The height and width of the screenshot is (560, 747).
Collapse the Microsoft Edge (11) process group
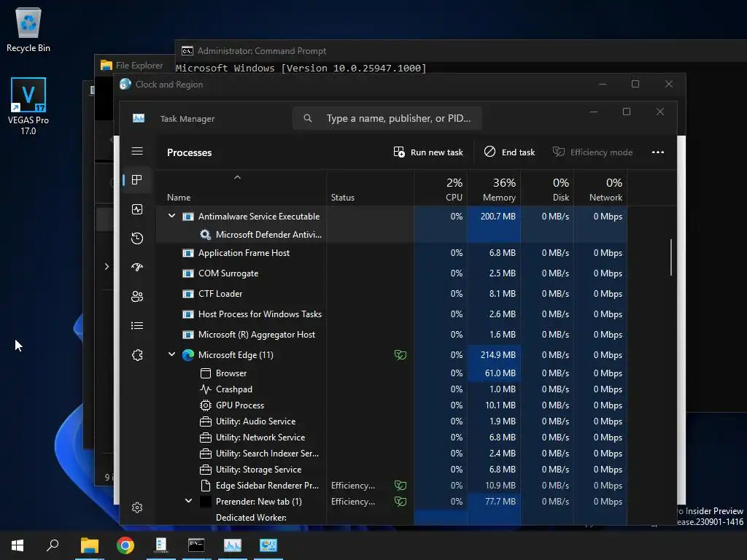[171, 354]
